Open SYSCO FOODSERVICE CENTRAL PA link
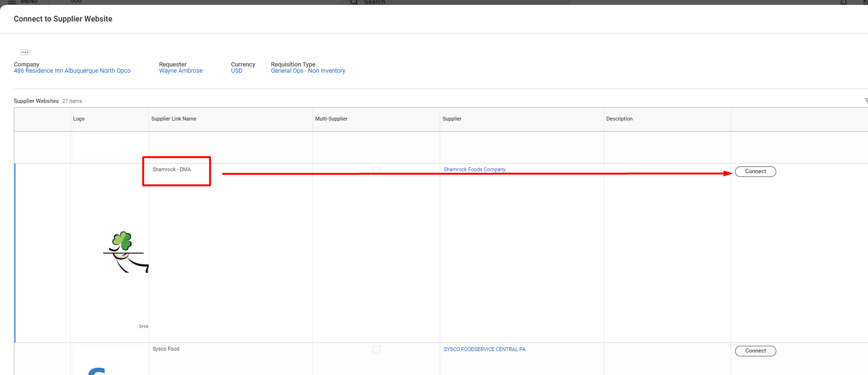 click(x=484, y=349)
